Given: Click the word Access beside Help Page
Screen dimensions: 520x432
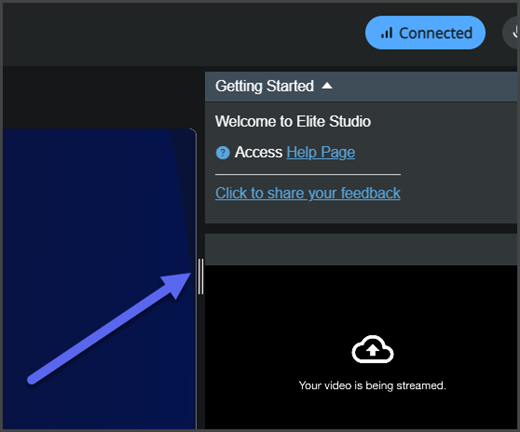Looking at the screenshot, I should pyautogui.click(x=258, y=152).
